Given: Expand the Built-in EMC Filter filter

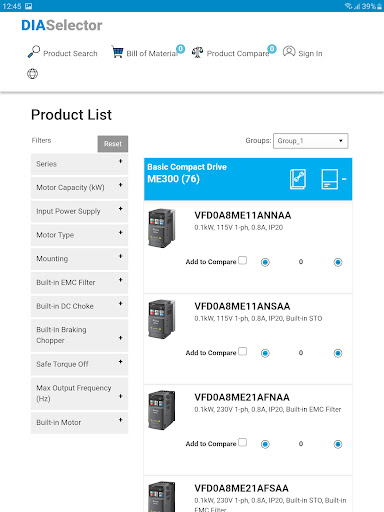Looking at the screenshot, I should [x=79, y=282].
